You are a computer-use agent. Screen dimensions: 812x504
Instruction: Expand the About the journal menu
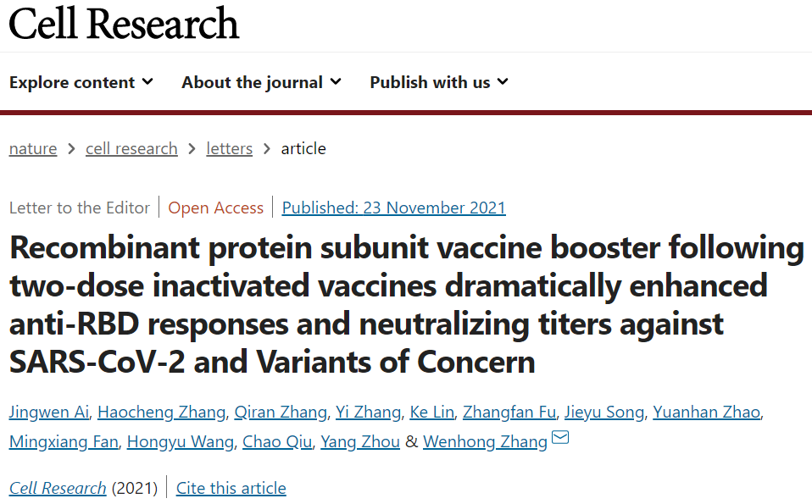pyautogui.click(x=262, y=82)
